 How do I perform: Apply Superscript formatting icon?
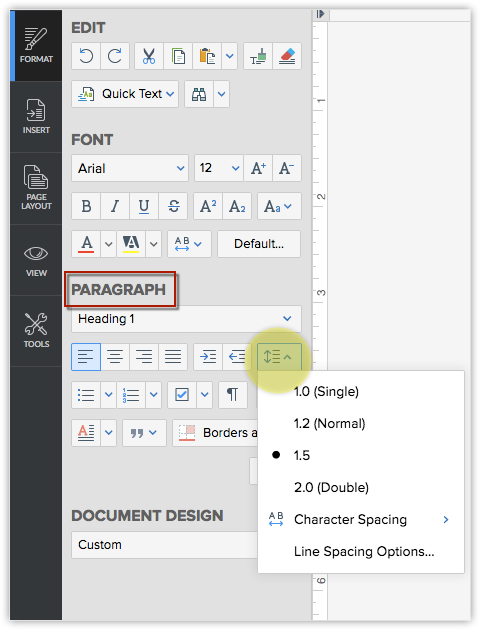pos(208,206)
